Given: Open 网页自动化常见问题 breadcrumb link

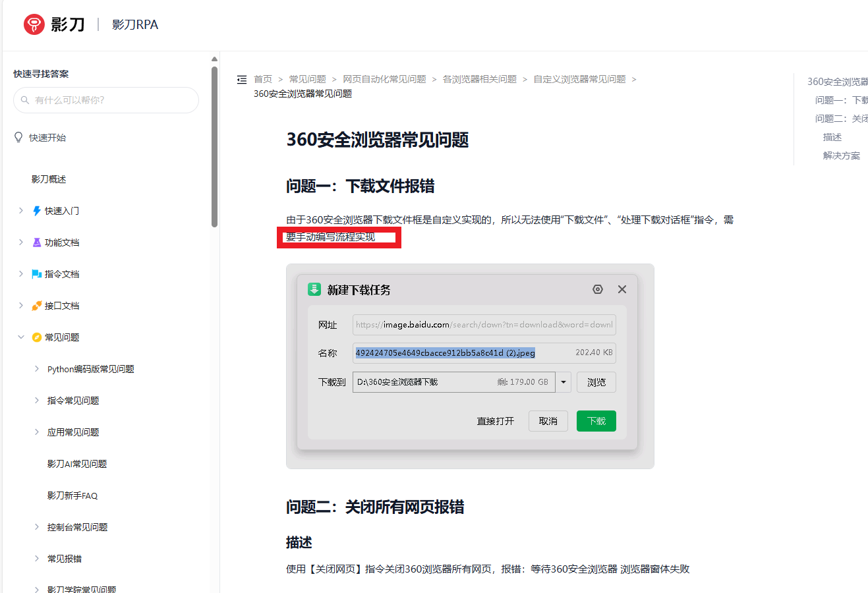Looking at the screenshot, I should [384, 79].
